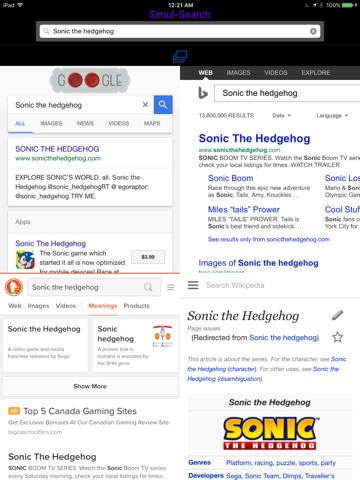Tap the Search Wikipedia field
Viewport: 360px width, 480px height.
(x=235, y=285)
